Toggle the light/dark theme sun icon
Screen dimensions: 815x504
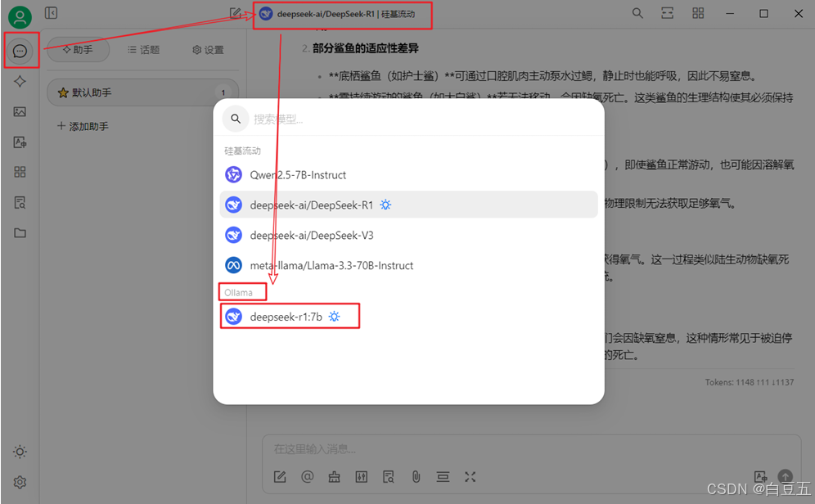[x=20, y=452]
